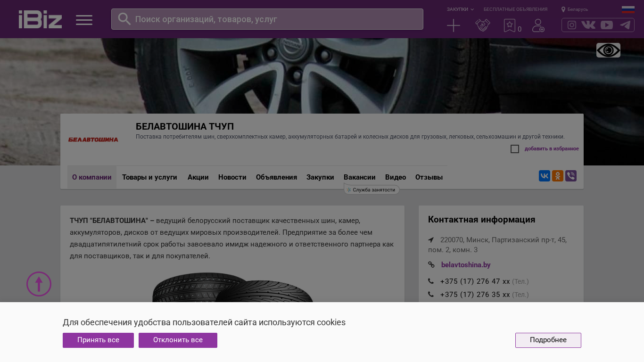Screen dimensions: 644x362
Task: Open the YouTube channel icon
Action: coord(607,25)
